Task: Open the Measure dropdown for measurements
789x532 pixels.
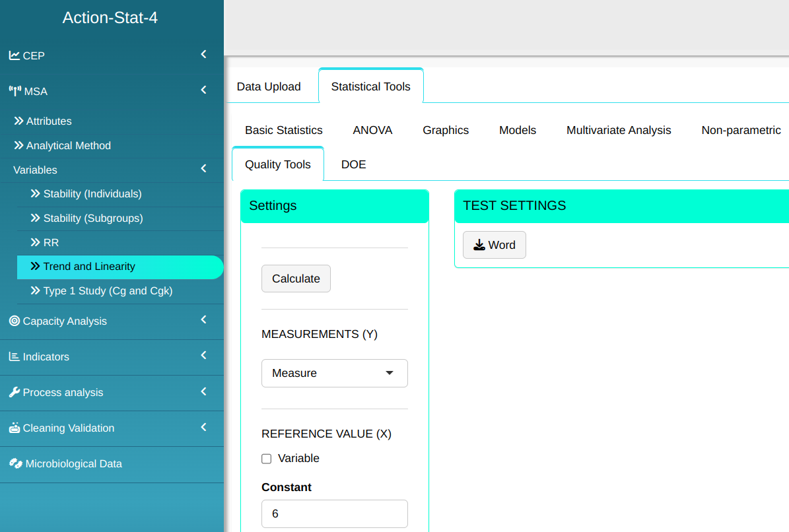Action: pyautogui.click(x=334, y=373)
